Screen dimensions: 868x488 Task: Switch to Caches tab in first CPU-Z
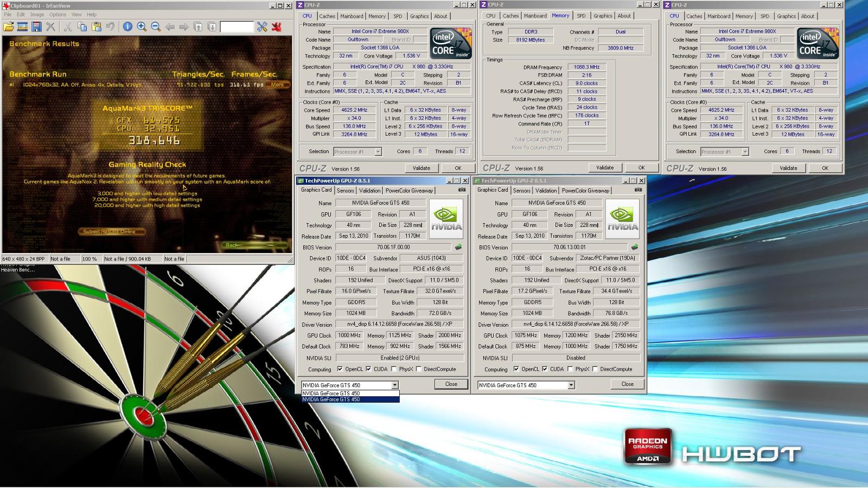coord(327,16)
